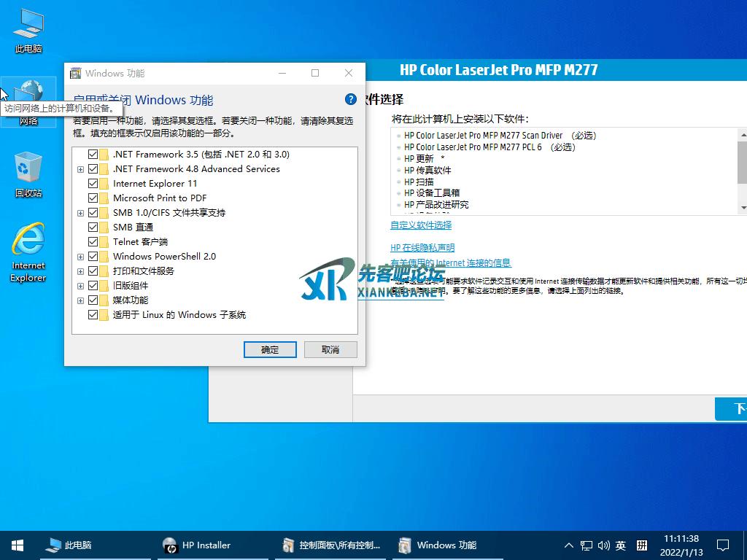Screen dimensions: 747x560
Task: Open the Recycle Bin desktop icon
Action: (28, 174)
